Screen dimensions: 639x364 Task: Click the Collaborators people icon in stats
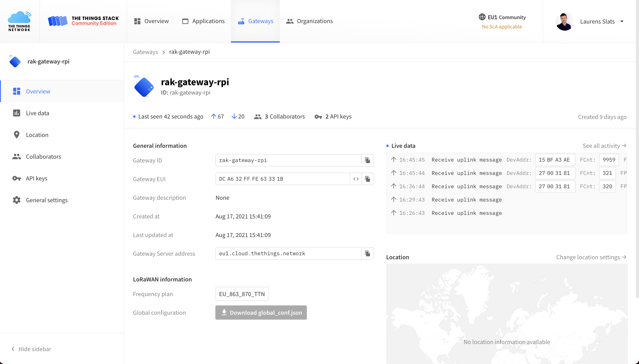point(258,117)
